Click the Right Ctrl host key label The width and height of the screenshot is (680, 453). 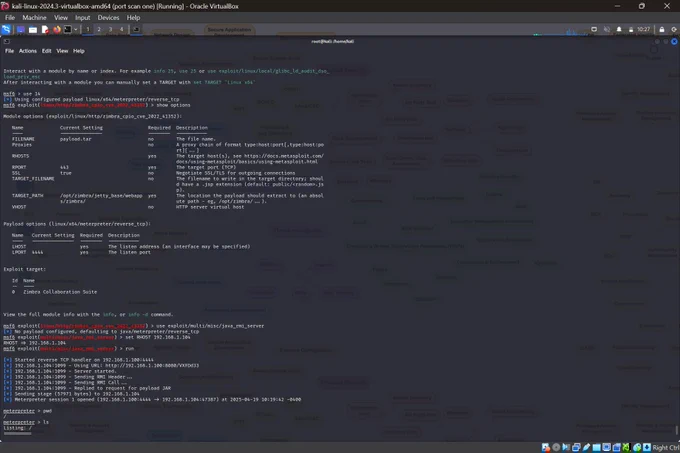click(666, 447)
